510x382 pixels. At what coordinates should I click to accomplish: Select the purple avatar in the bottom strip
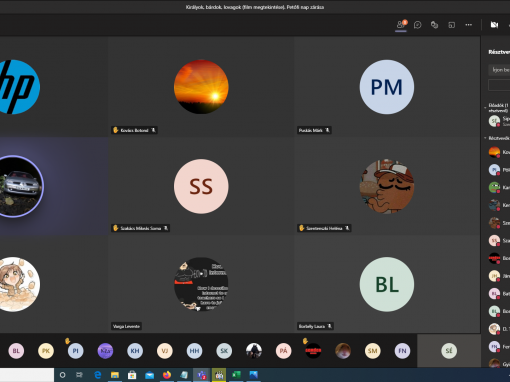pos(105,351)
